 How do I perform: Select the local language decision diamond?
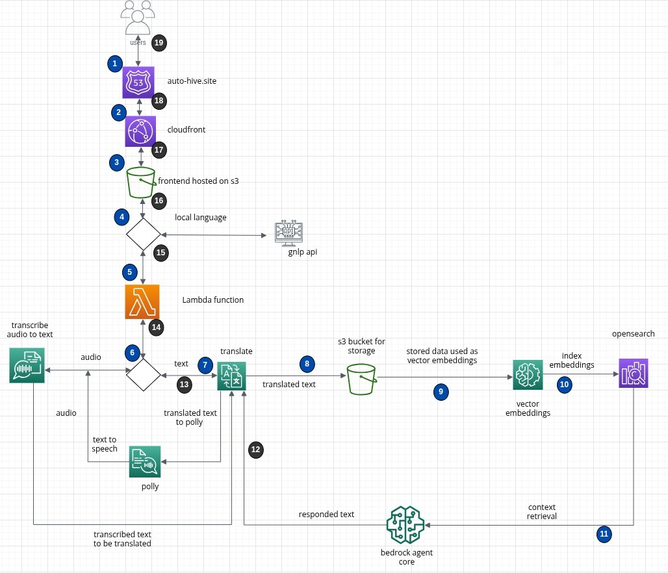[143, 234]
